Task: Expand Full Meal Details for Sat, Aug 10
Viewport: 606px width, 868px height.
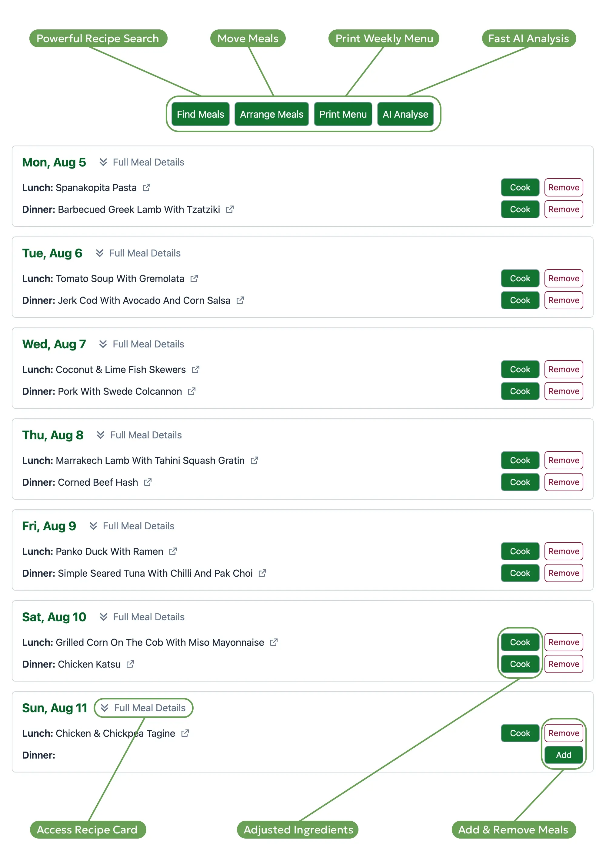Action: (142, 617)
